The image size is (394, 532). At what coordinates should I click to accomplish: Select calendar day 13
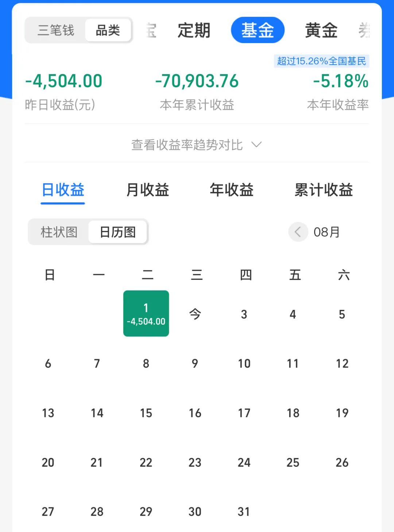(x=48, y=413)
